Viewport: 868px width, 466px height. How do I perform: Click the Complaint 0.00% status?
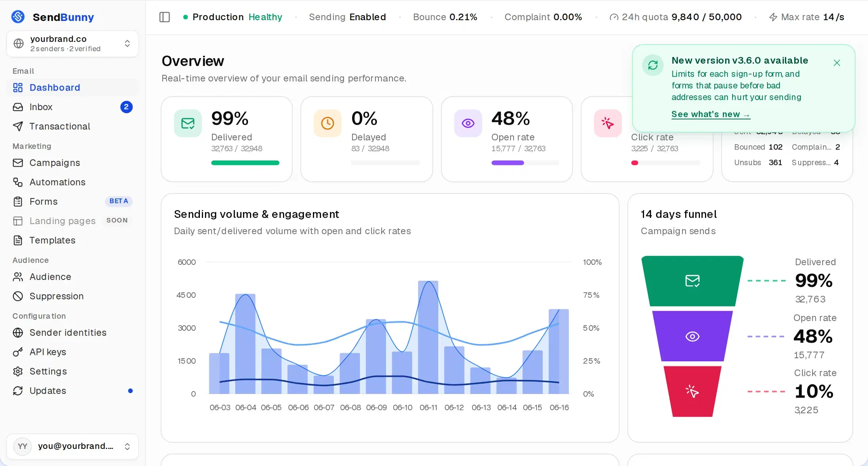[x=543, y=17]
